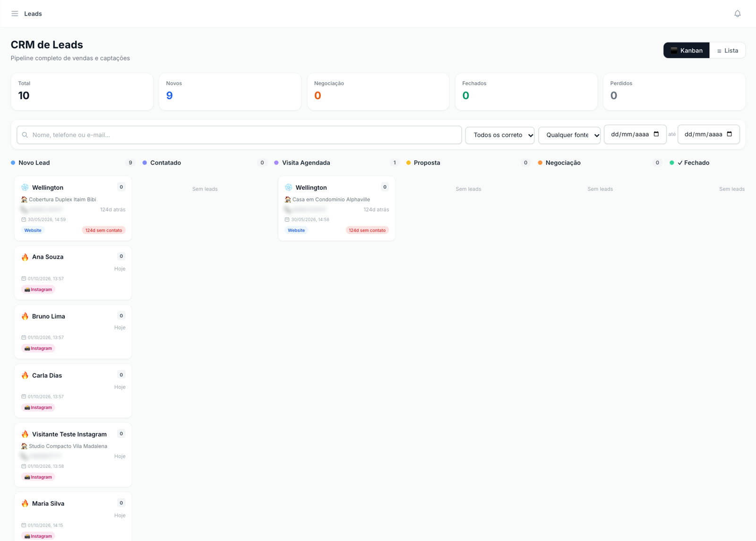Open the 'Qualquer fonte' dropdown
756x541 pixels.
569,135
